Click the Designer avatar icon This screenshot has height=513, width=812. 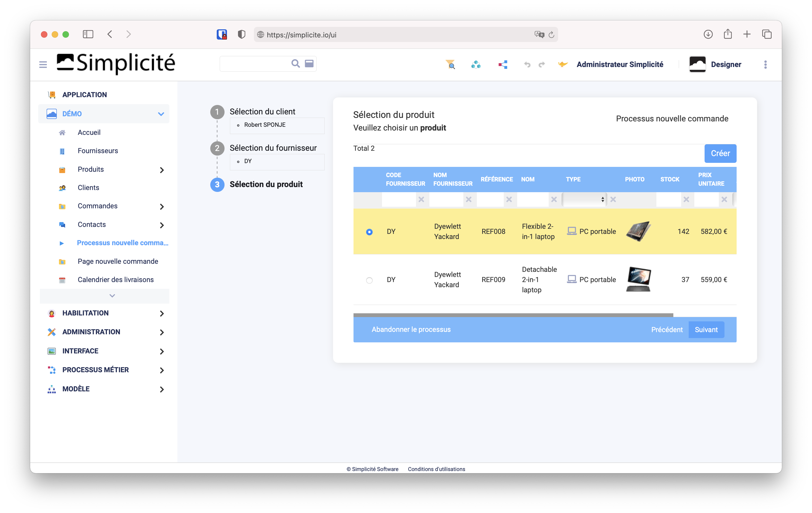697,64
